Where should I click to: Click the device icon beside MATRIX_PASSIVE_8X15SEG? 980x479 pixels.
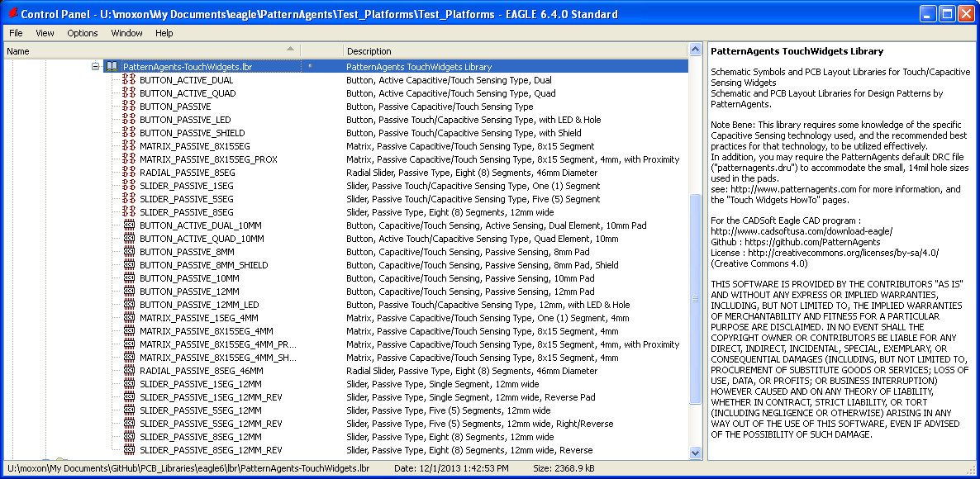click(x=129, y=146)
